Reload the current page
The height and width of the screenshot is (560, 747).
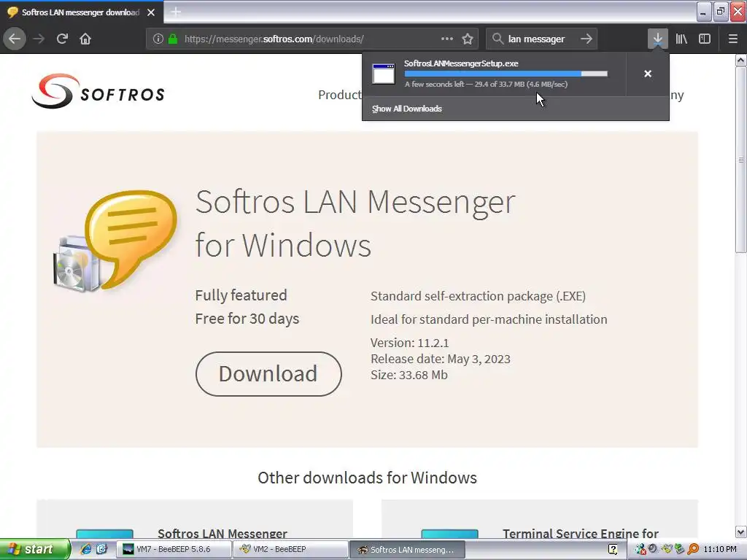63,39
